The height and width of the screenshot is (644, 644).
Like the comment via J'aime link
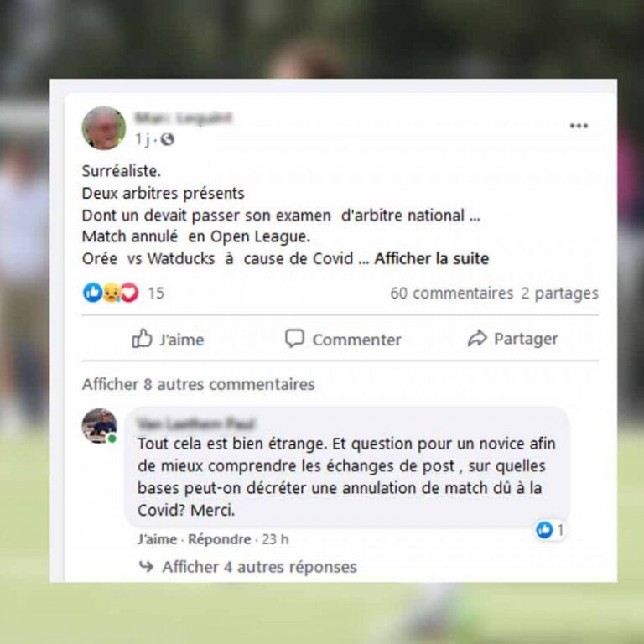[x=157, y=539]
